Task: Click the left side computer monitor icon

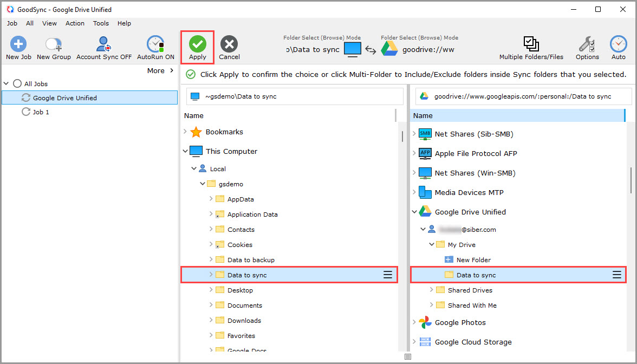Action: coord(352,50)
